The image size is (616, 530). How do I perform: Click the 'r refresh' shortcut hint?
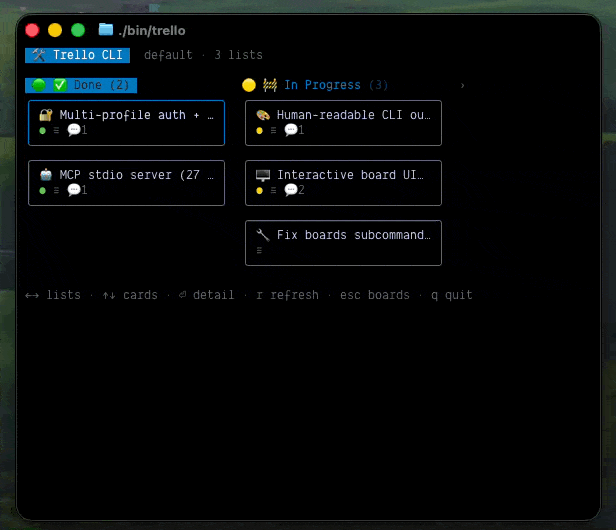288,295
